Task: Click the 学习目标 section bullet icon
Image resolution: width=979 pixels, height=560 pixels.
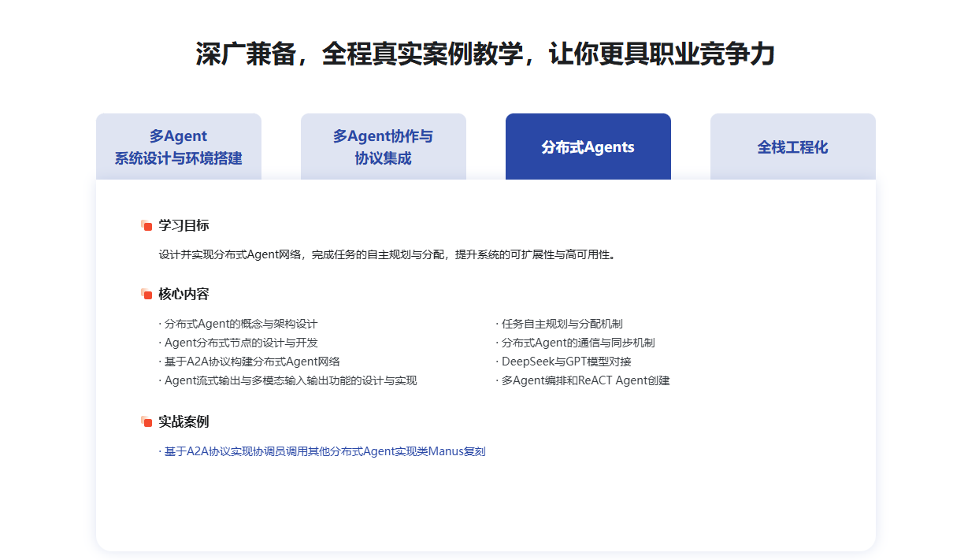Action: pos(146,226)
